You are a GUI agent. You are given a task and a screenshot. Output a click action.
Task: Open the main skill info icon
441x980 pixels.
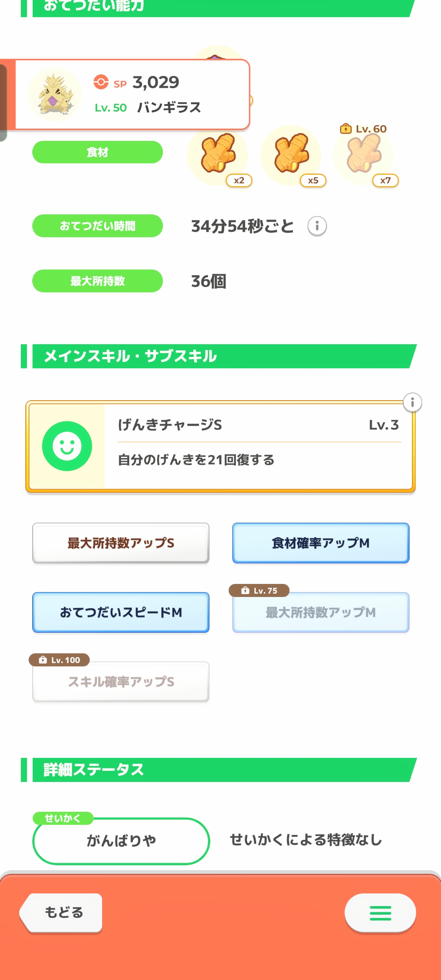tap(412, 403)
